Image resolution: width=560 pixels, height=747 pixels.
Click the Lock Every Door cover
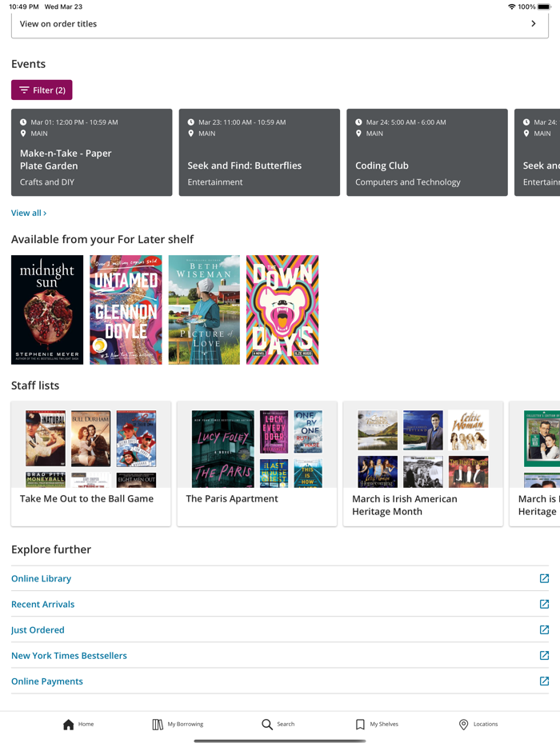click(274, 432)
